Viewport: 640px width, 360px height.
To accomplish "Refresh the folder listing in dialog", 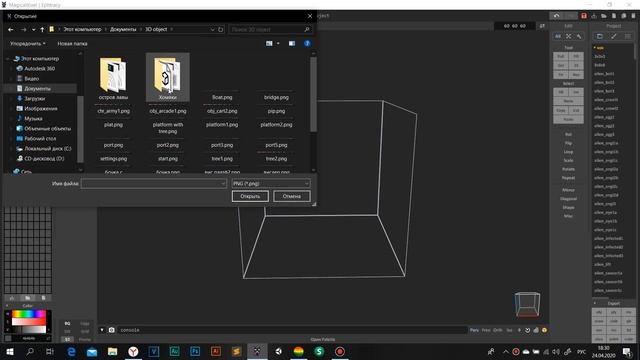I will click(220, 29).
